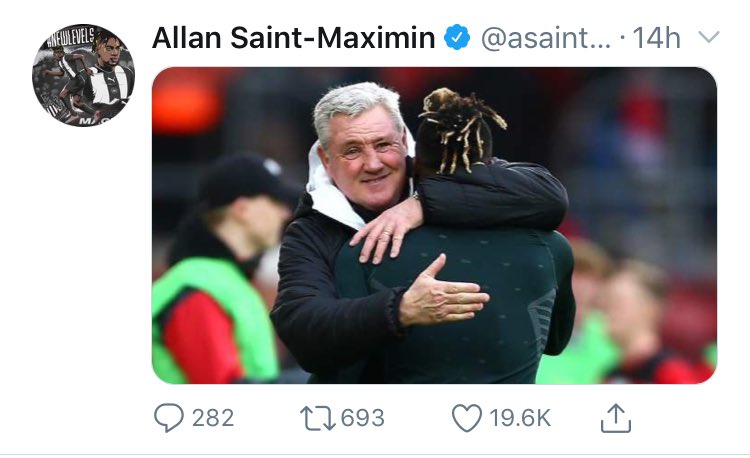
Task: Click the blue verified badge
Action: tap(457, 38)
